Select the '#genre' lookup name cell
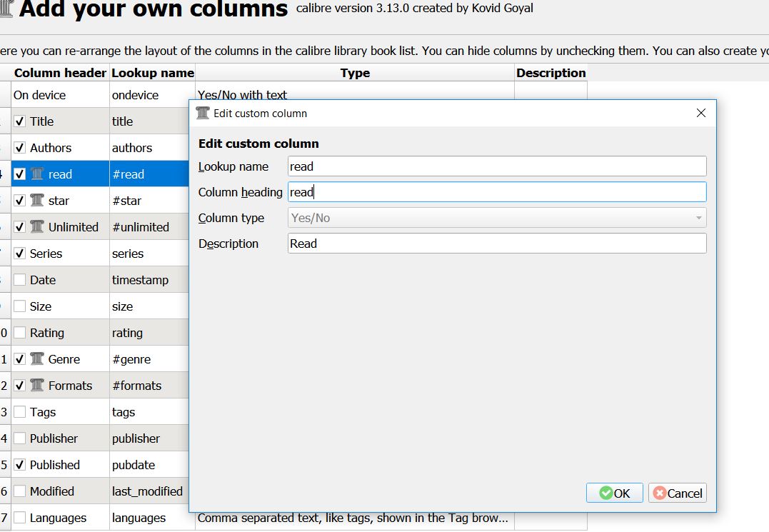 pos(149,359)
